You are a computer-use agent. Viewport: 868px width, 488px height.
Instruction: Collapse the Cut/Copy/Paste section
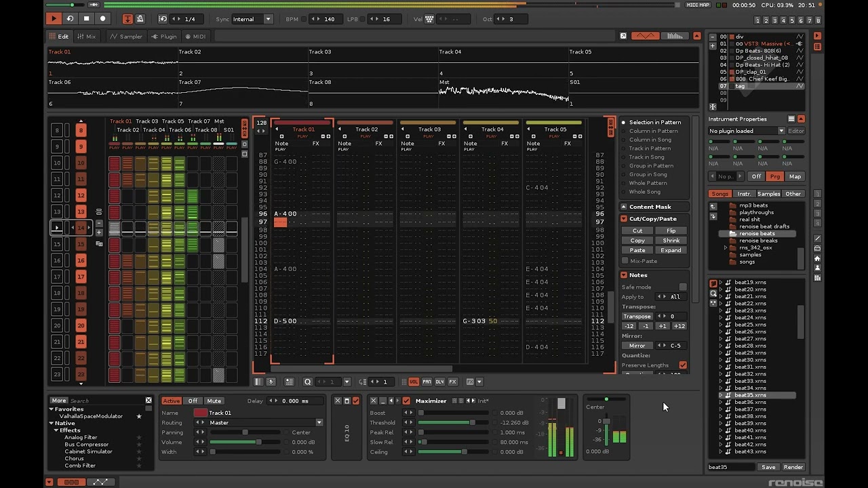[x=623, y=219]
